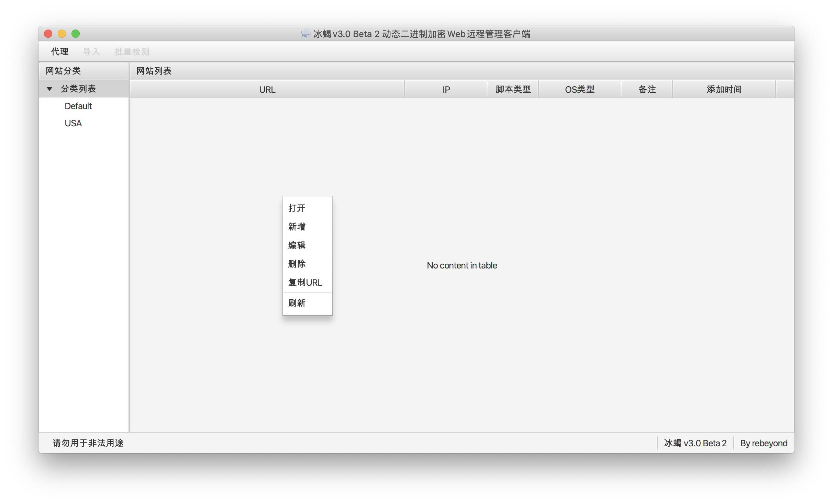Click the scorpion app icon in title bar
Screen dimensions: 833x504
click(x=305, y=34)
